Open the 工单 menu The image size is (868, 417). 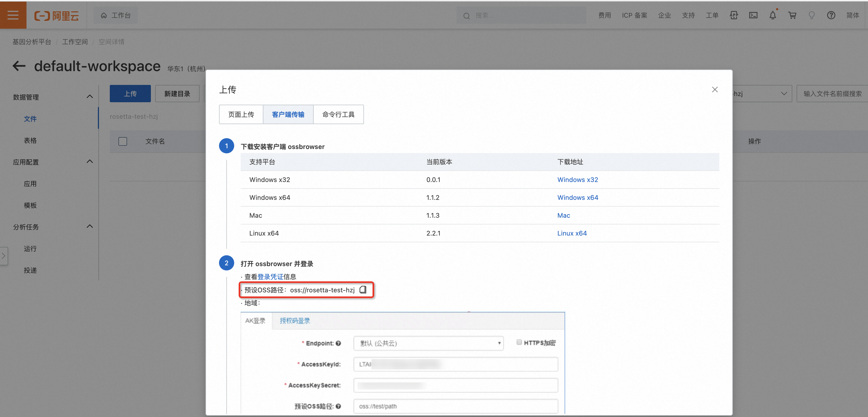tap(712, 15)
